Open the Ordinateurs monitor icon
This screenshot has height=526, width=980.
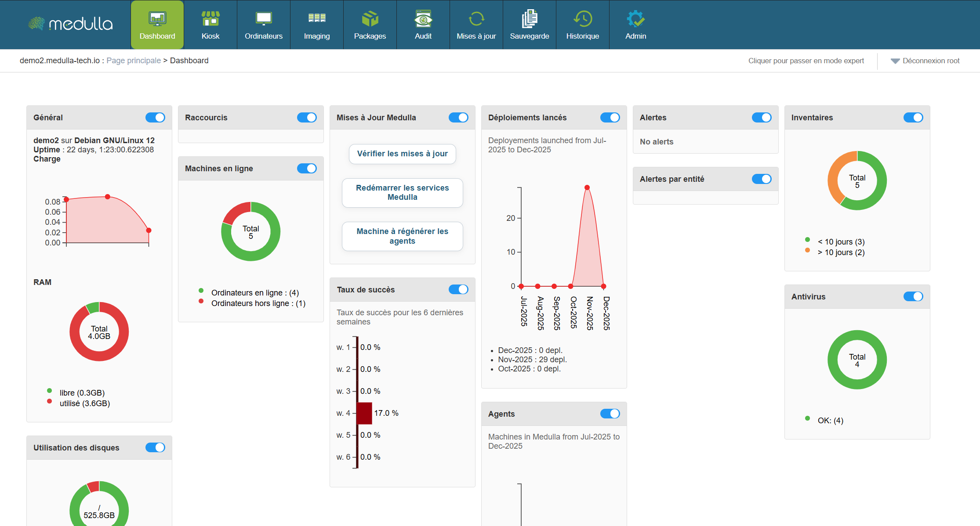point(264,19)
